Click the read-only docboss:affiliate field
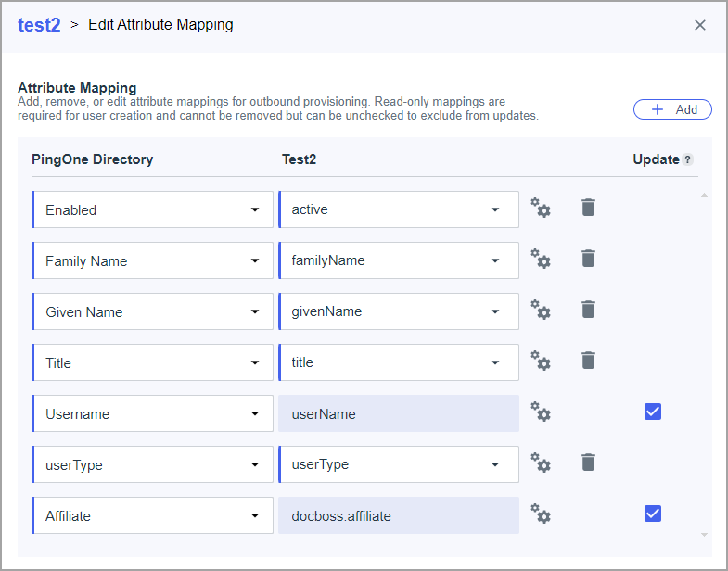This screenshot has height=571, width=728. coord(399,515)
